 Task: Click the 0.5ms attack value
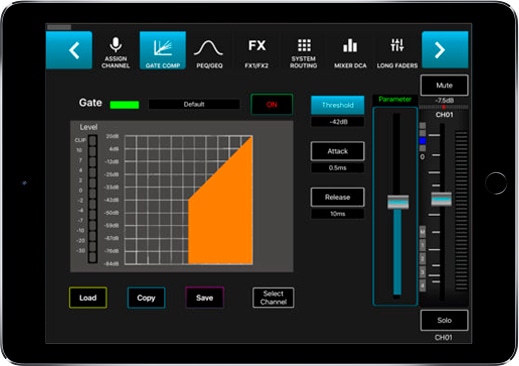coord(337,168)
